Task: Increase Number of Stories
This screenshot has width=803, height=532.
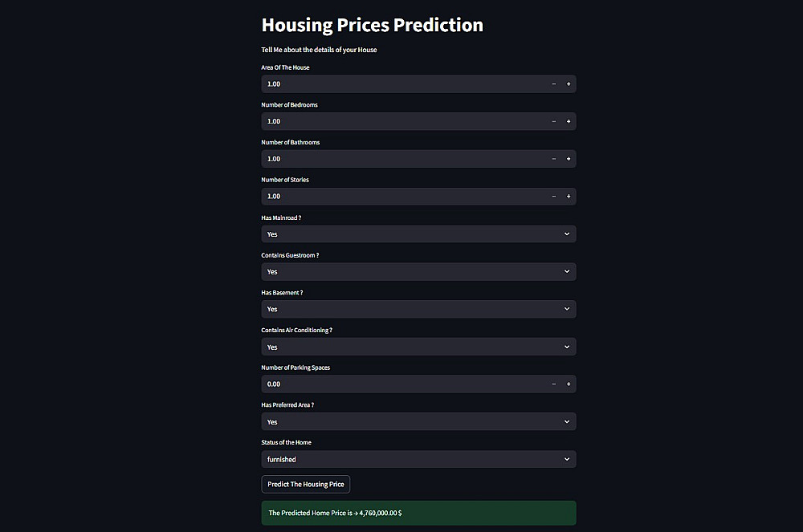Action: [x=569, y=197]
